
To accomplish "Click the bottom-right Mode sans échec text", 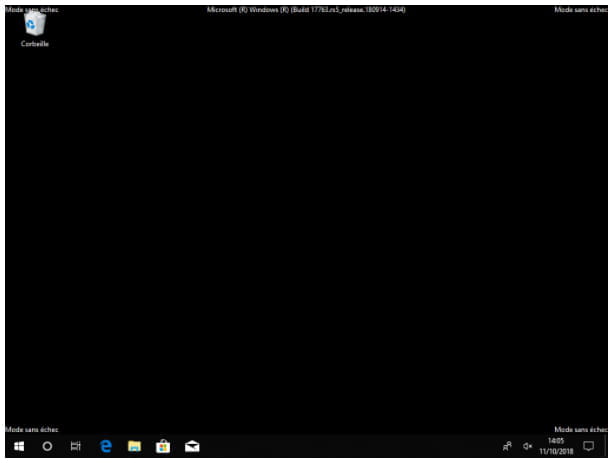I will point(580,429).
